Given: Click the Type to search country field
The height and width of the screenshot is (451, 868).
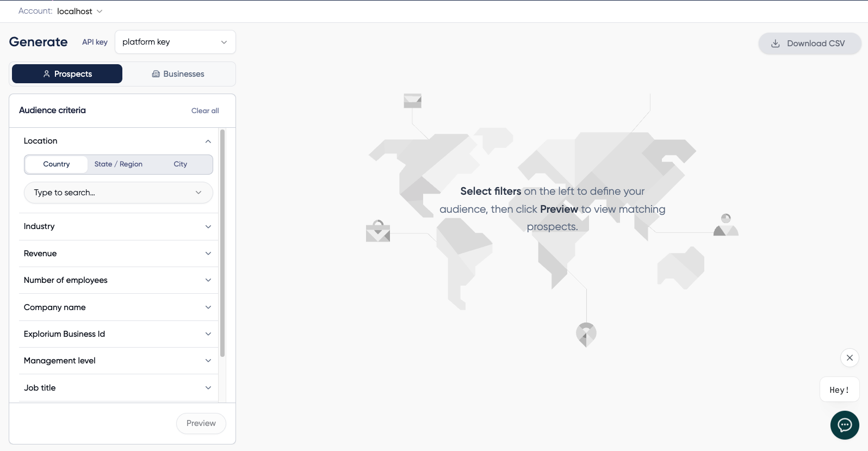Looking at the screenshot, I should click(119, 193).
